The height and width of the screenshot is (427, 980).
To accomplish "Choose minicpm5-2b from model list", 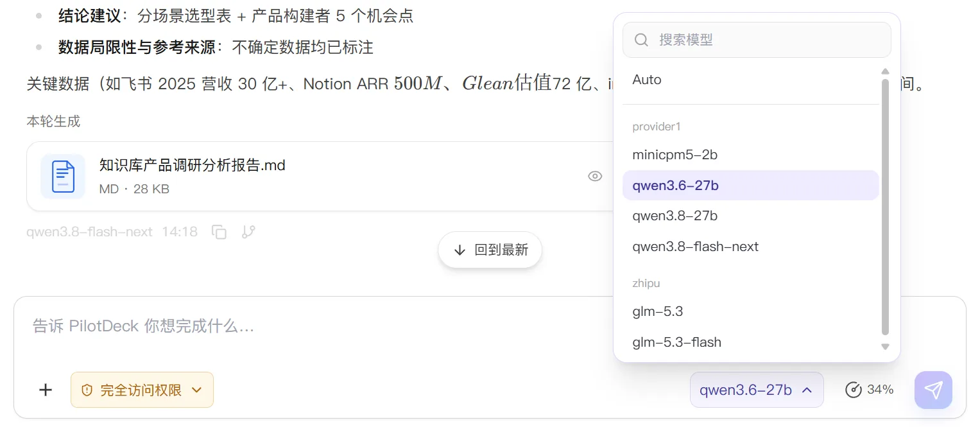I will [x=750, y=155].
